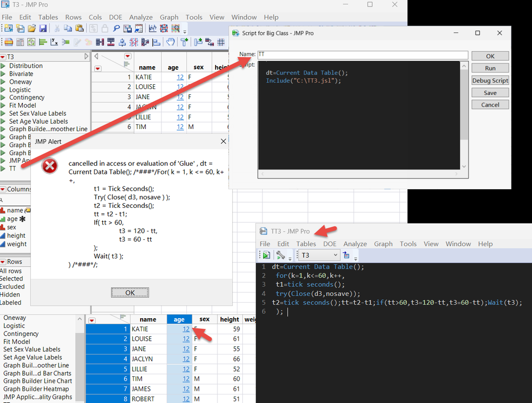Open red triangle menu in lower data table corner
The width and height of the screenshot is (532, 403).
click(x=92, y=320)
